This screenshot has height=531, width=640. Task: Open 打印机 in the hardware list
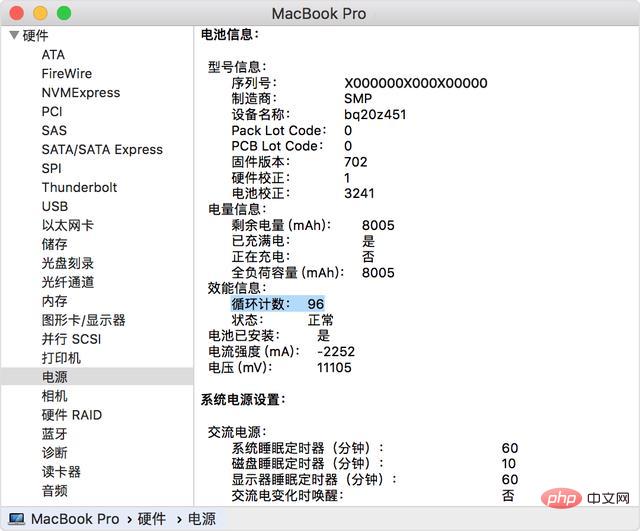(61, 358)
